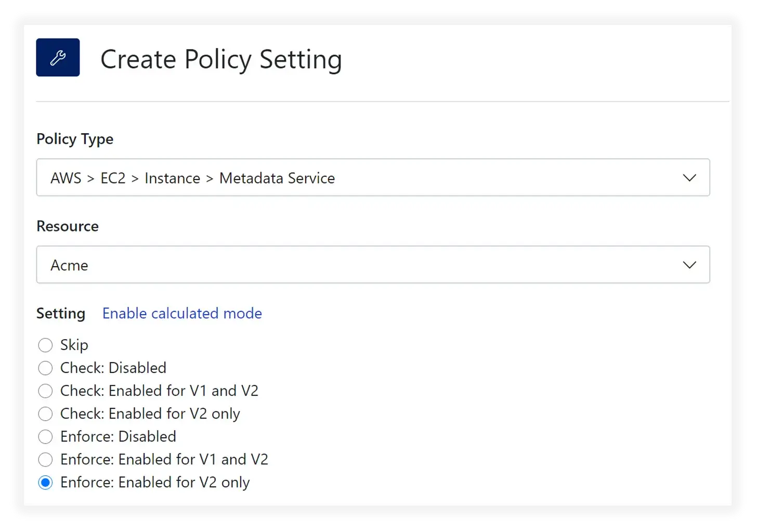Click the Enable calculated mode link
757x532 pixels.
click(182, 313)
